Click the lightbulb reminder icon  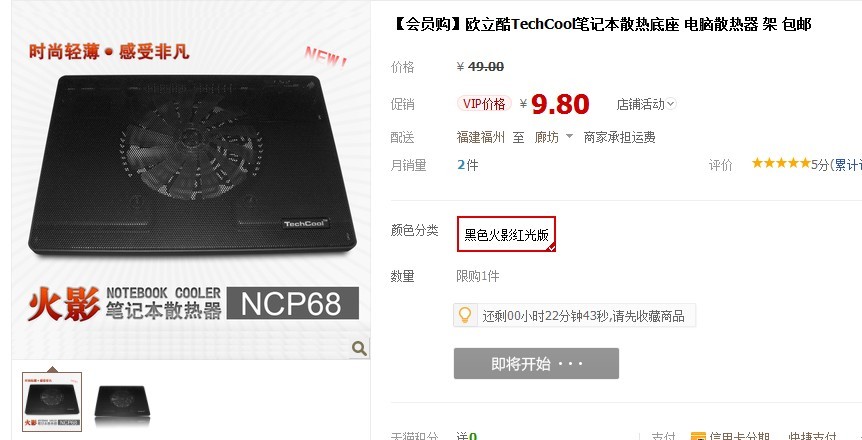point(465,315)
